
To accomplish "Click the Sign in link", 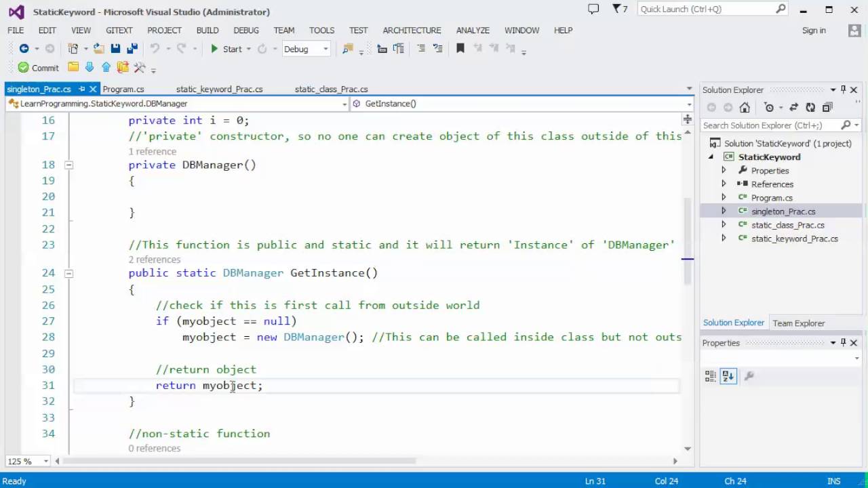I will pyautogui.click(x=814, y=30).
